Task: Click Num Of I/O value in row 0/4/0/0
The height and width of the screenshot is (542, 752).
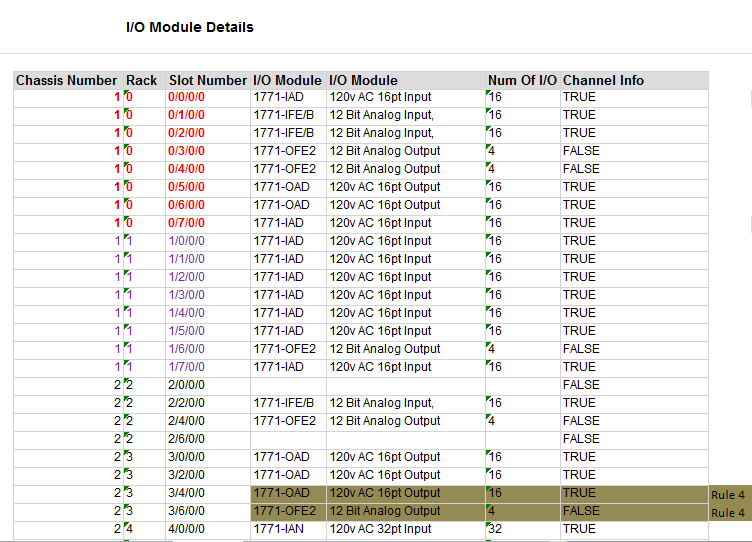Action: 523,169
